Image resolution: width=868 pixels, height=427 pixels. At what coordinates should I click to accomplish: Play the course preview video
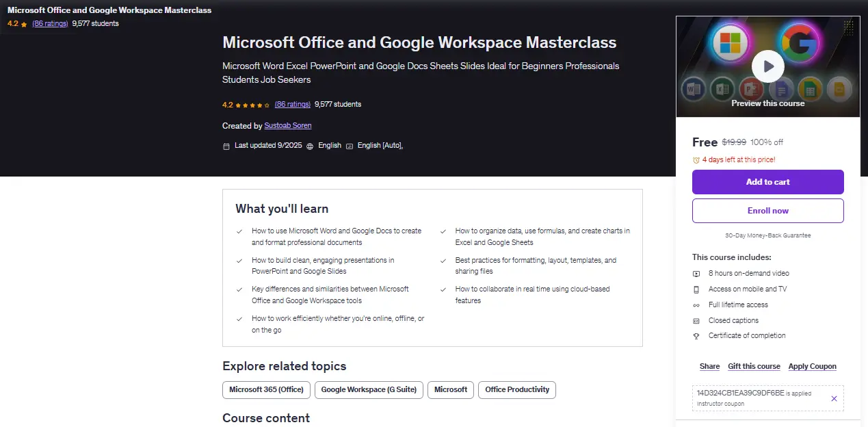tap(768, 66)
